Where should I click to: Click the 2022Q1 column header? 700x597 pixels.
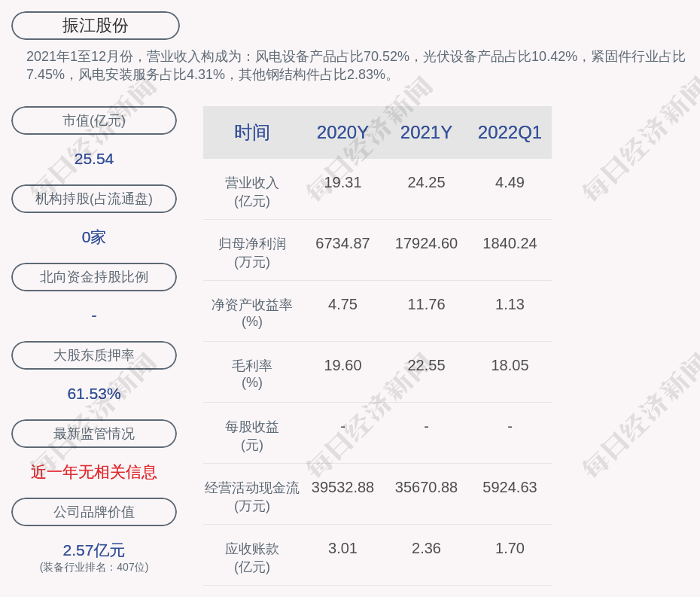(x=510, y=132)
